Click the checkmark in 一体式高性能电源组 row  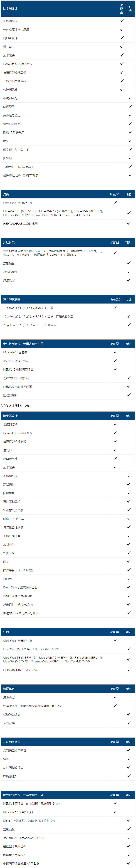[x=122, y=29]
